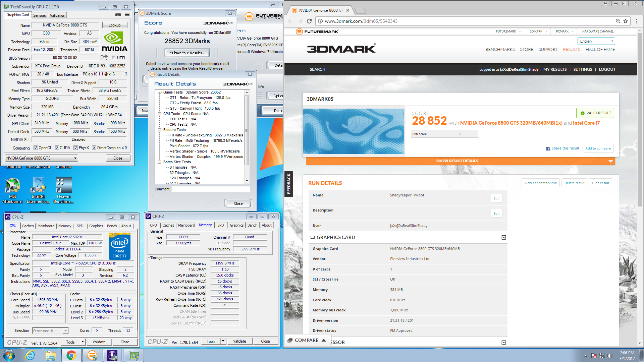Viewport: 644px width, 362px height.
Task: Click the Delete result button
Action: point(574,183)
